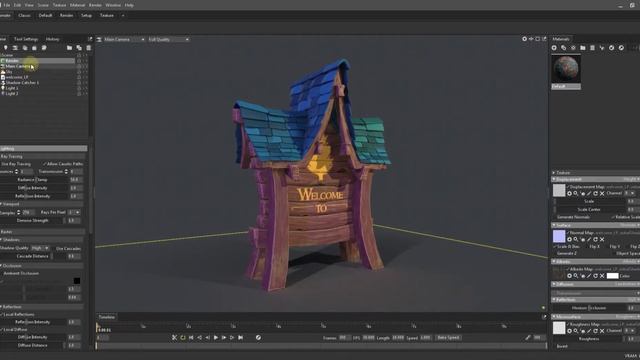Collapse the Displacement section header
The height and width of the screenshot is (360, 640).
point(596,179)
